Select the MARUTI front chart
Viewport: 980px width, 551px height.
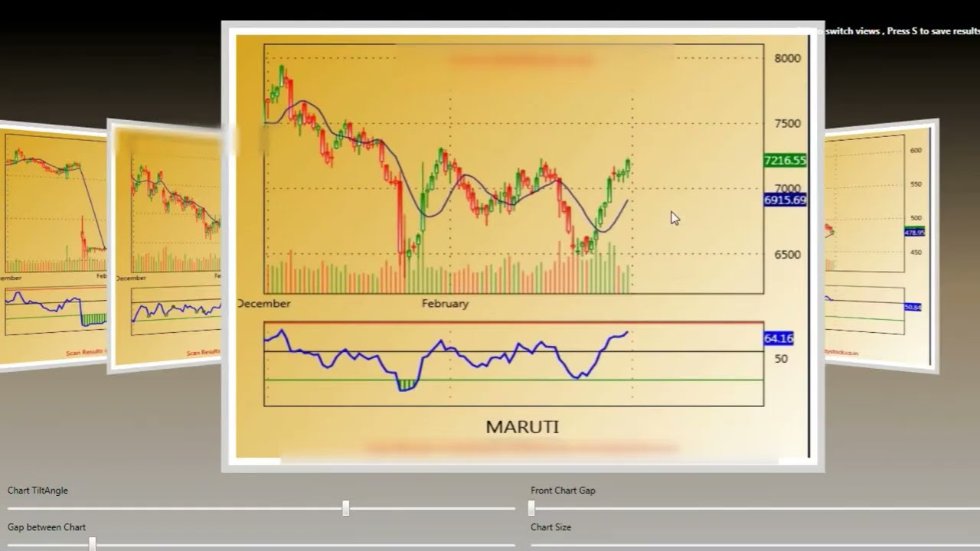tap(522, 246)
